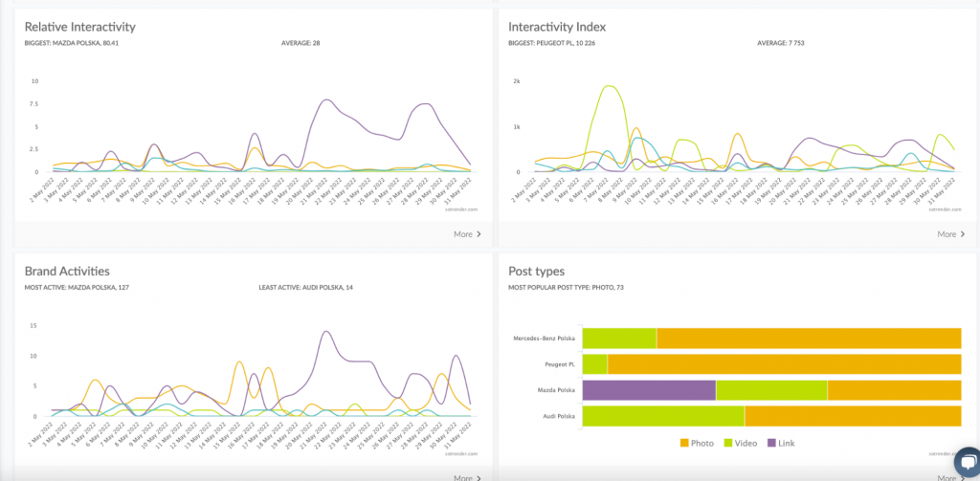Select Mazda Polska's green Video bar segment
This screenshot has height=481, width=980.
point(771,390)
